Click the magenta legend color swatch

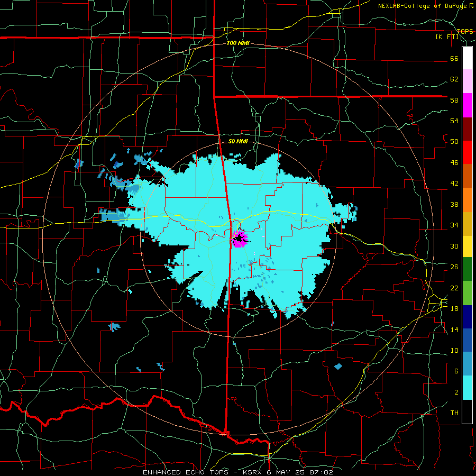point(467,105)
